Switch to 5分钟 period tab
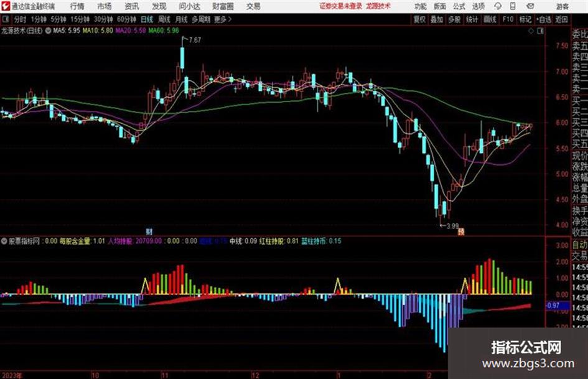 [58, 19]
